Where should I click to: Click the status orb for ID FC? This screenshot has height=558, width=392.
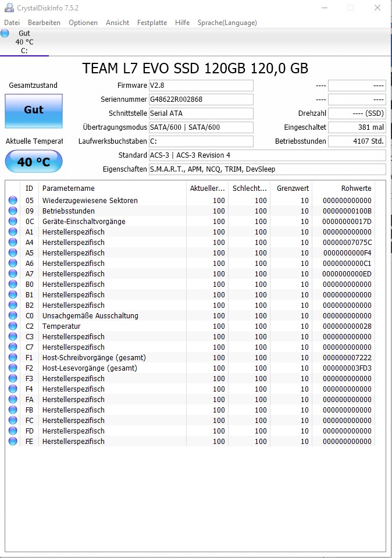pyautogui.click(x=13, y=420)
